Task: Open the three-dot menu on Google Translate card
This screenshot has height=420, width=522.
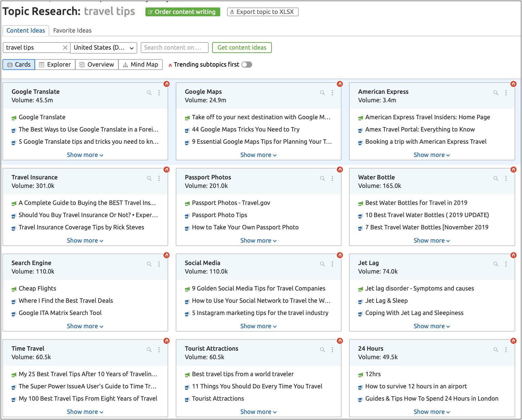Action: (x=159, y=92)
